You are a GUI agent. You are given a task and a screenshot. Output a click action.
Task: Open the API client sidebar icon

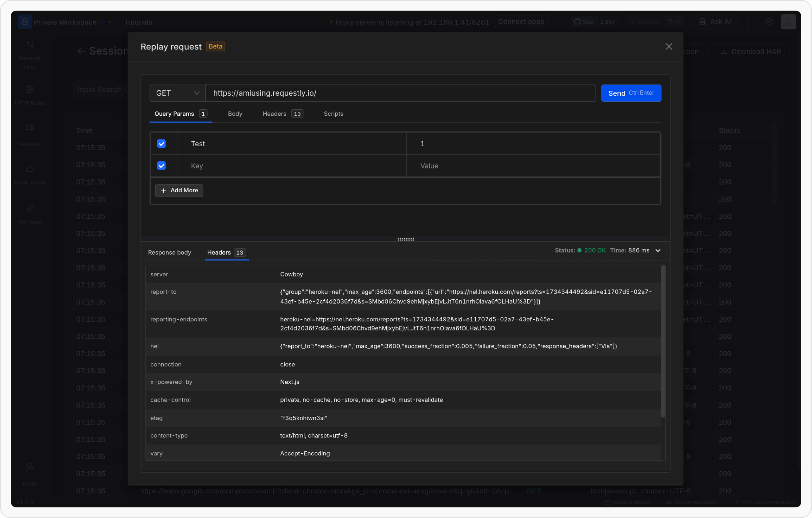(x=30, y=209)
